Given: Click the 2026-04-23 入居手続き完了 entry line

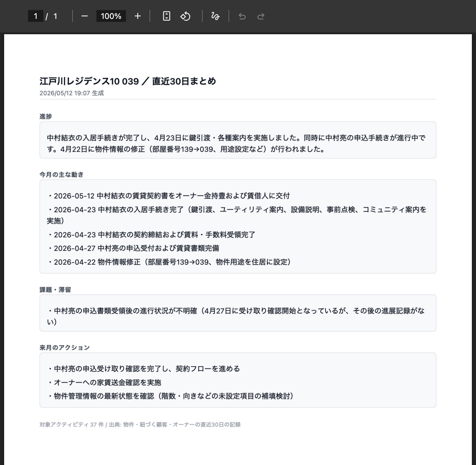Looking at the screenshot, I should pyautogui.click(x=237, y=215).
